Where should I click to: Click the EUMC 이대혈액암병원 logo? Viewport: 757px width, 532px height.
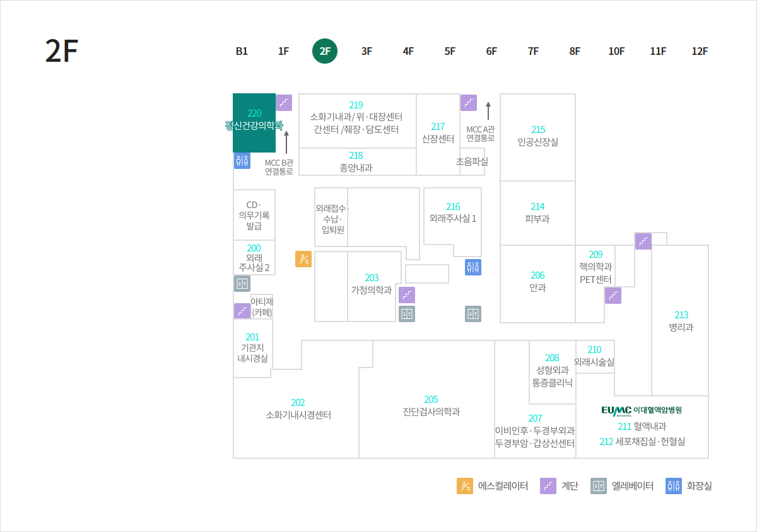(x=642, y=410)
